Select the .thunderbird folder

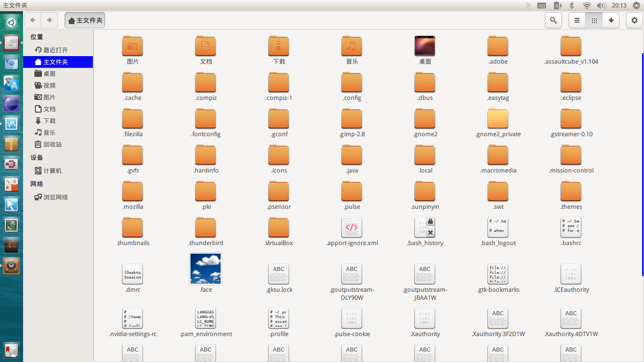coord(206,228)
